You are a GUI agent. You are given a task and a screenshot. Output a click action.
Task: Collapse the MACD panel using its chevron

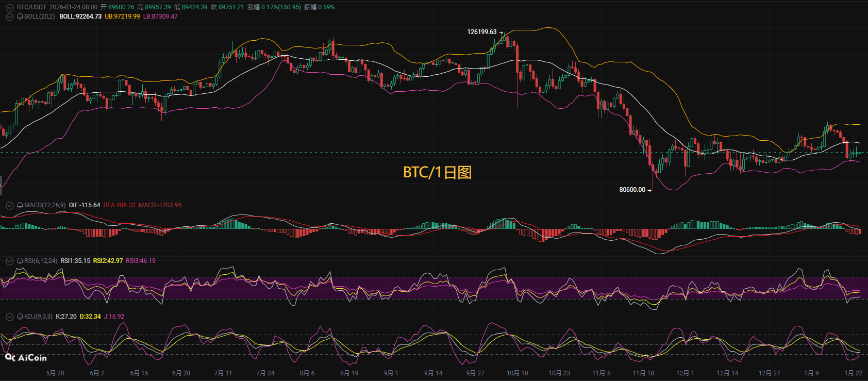[x=9, y=205]
